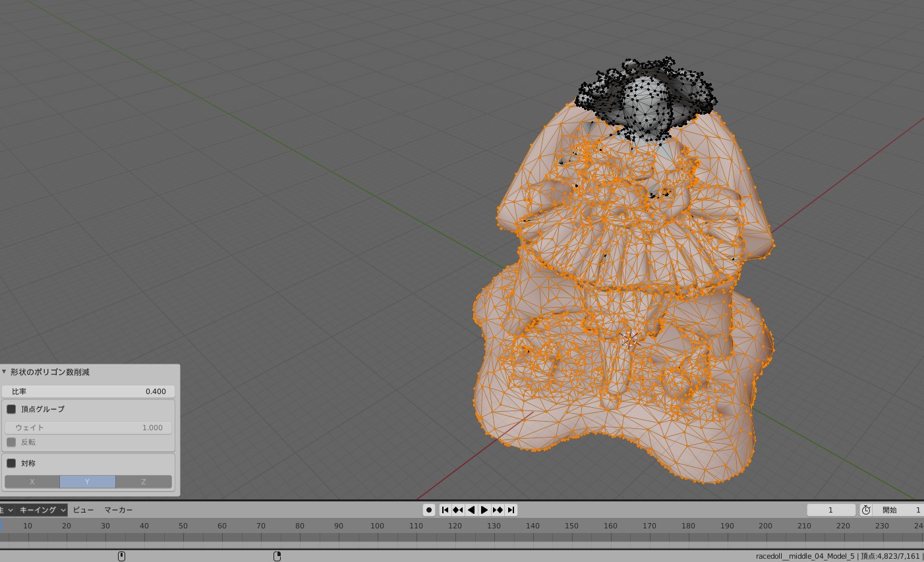Jump to the timeline end frame
This screenshot has width=924, height=562.
pos(511,510)
